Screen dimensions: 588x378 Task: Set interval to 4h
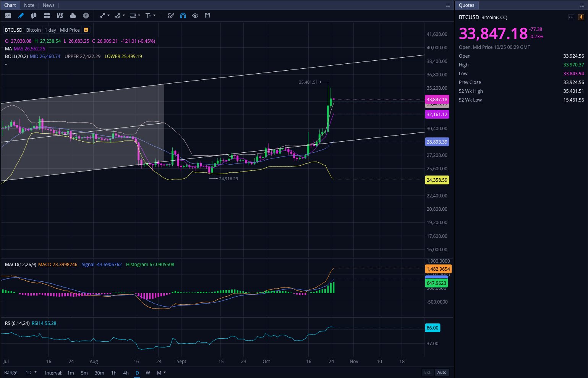click(x=126, y=373)
